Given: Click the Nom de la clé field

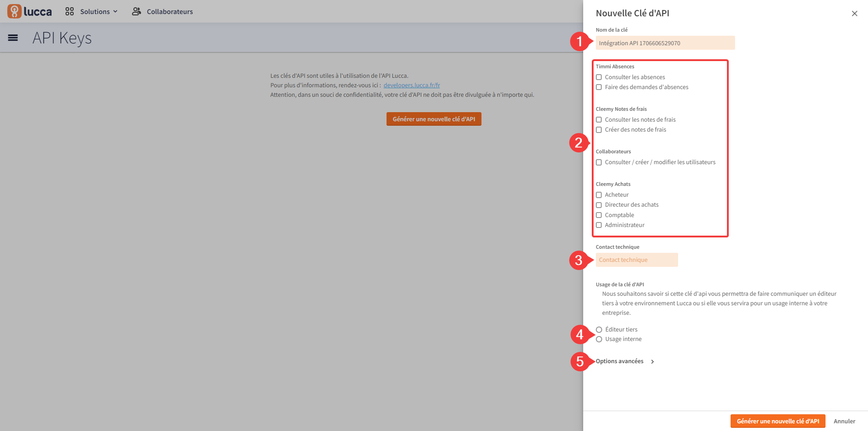Looking at the screenshot, I should pyautogui.click(x=665, y=43).
